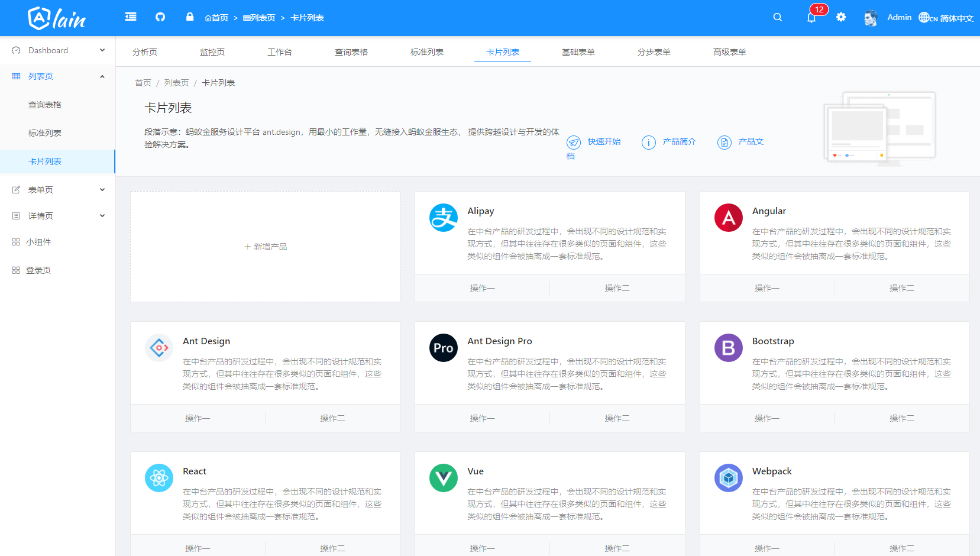The width and height of the screenshot is (980, 556).
Task: Open the search magnifier icon
Action: point(778,17)
